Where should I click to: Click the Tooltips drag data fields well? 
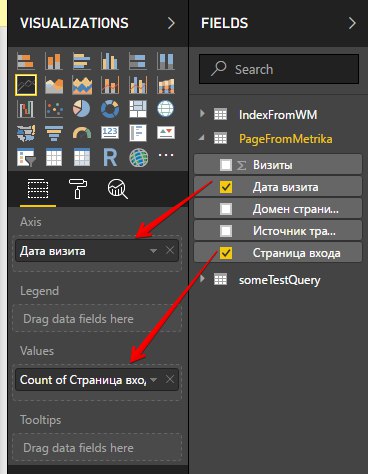[97, 448]
